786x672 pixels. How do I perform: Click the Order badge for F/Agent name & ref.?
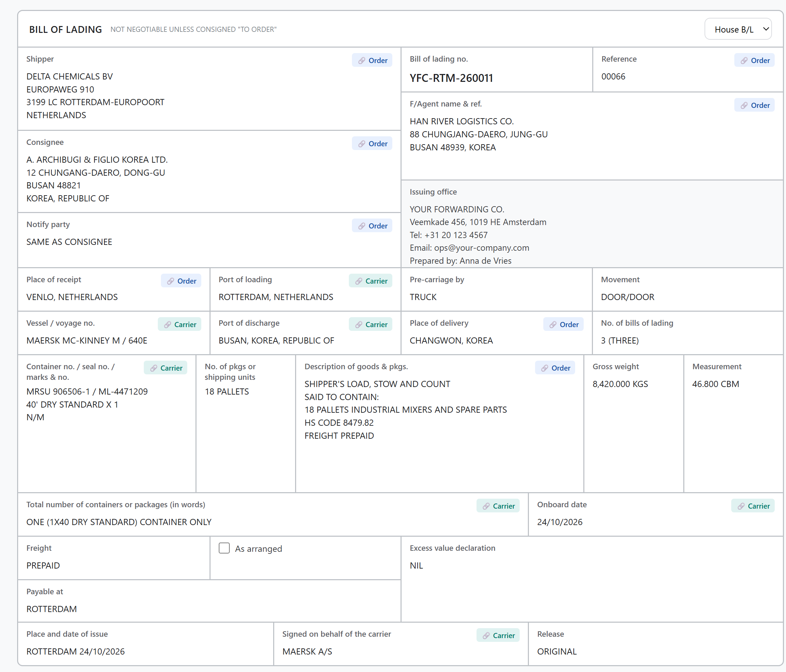[755, 105]
